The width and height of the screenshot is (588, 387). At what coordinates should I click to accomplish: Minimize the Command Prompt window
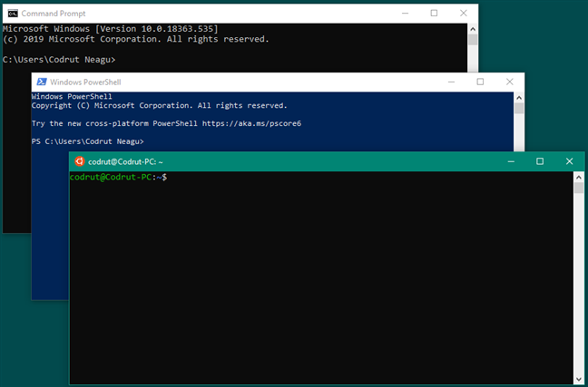[402, 13]
